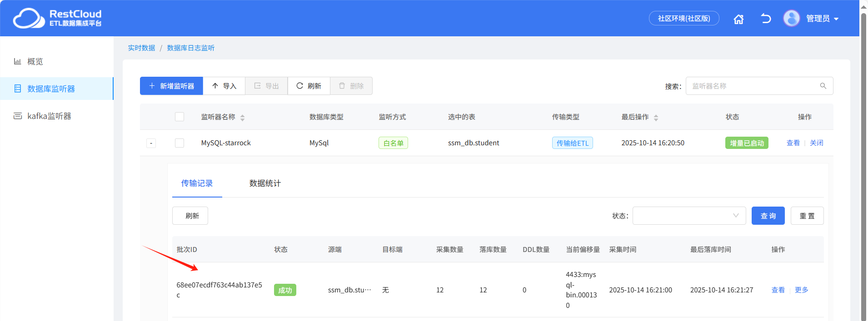Viewport: 868px width, 321px height.
Task: Collapse the MySQL-starrock row details
Action: click(x=151, y=143)
